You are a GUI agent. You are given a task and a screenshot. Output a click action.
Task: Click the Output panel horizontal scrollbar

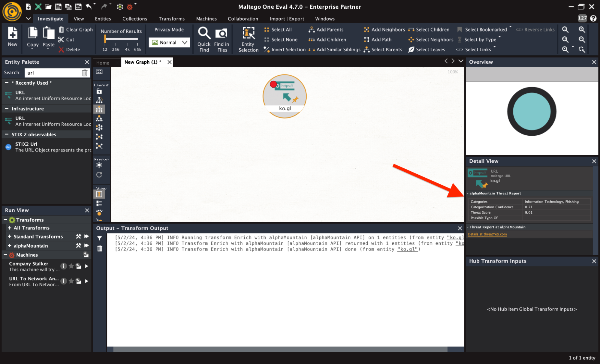(280, 349)
